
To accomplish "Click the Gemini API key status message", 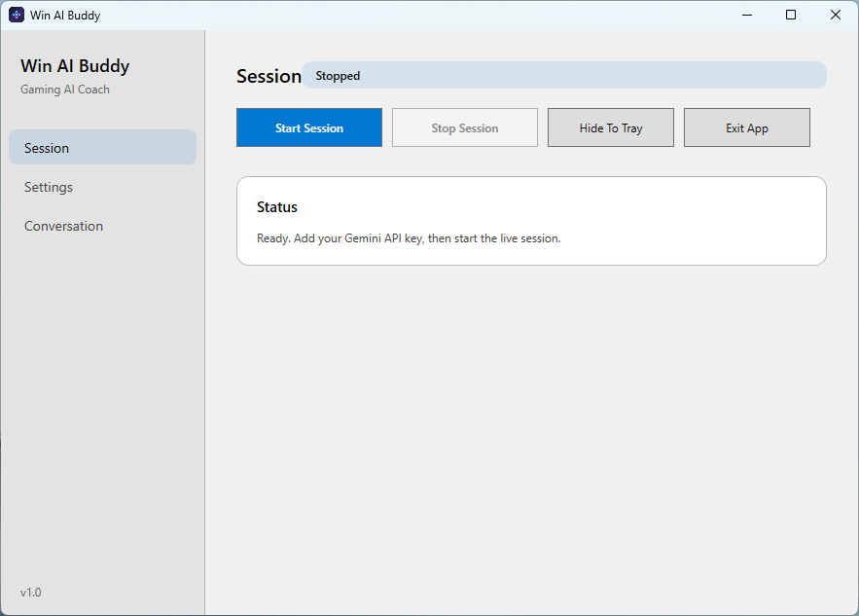I will pyautogui.click(x=407, y=237).
